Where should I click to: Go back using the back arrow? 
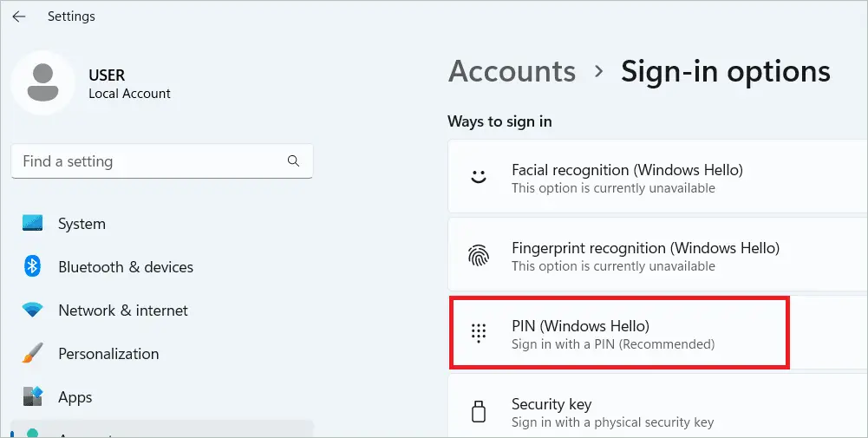click(x=19, y=16)
